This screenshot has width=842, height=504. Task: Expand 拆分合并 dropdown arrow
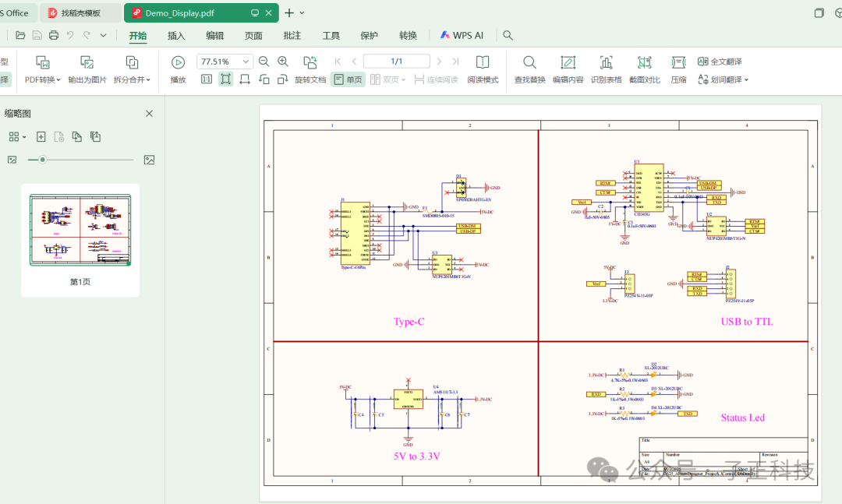point(148,80)
